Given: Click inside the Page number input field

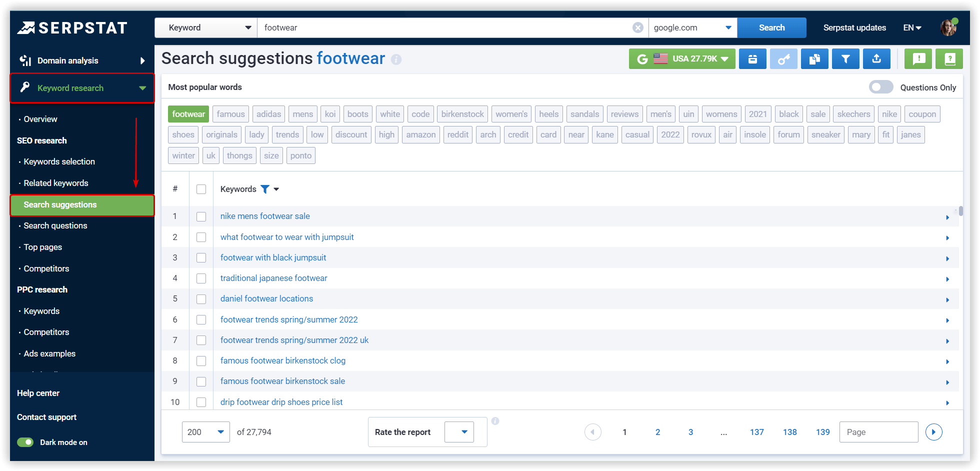Looking at the screenshot, I should [878, 431].
